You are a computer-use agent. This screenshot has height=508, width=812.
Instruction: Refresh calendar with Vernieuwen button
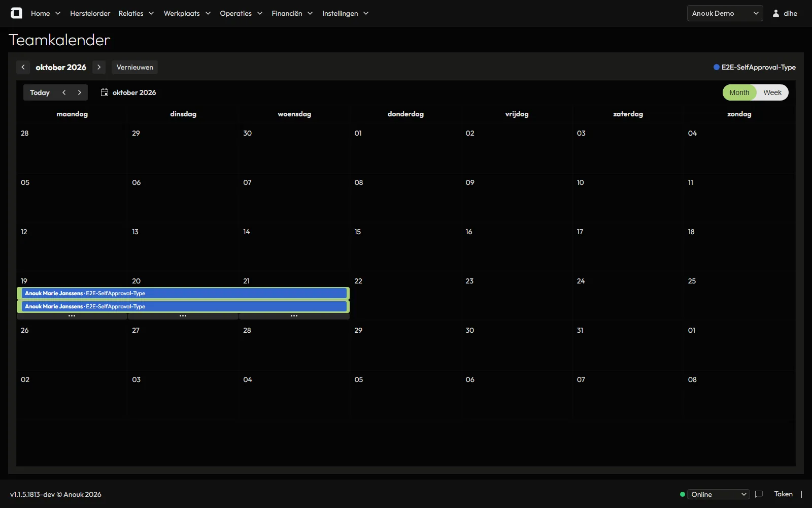[x=135, y=67]
